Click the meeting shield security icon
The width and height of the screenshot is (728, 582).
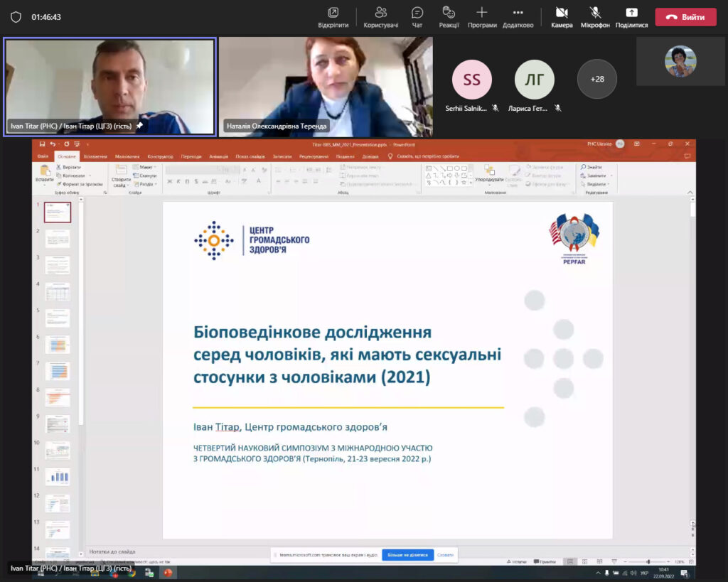[16, 17]
